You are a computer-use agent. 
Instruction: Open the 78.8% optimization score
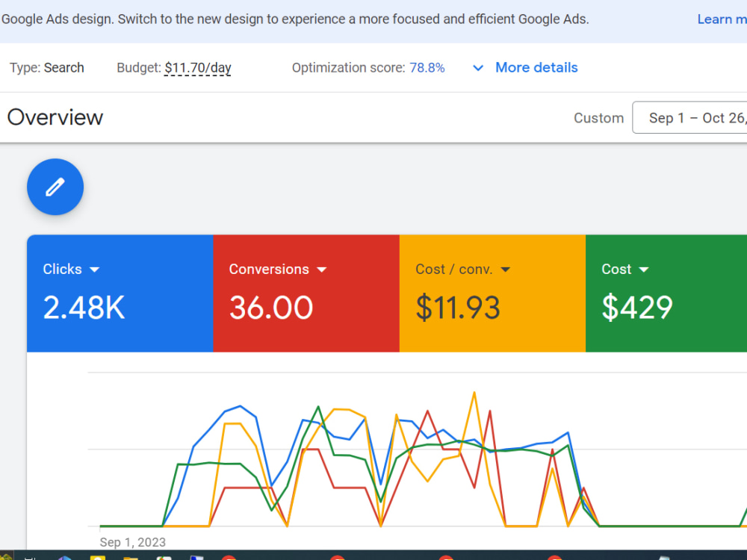427,68
